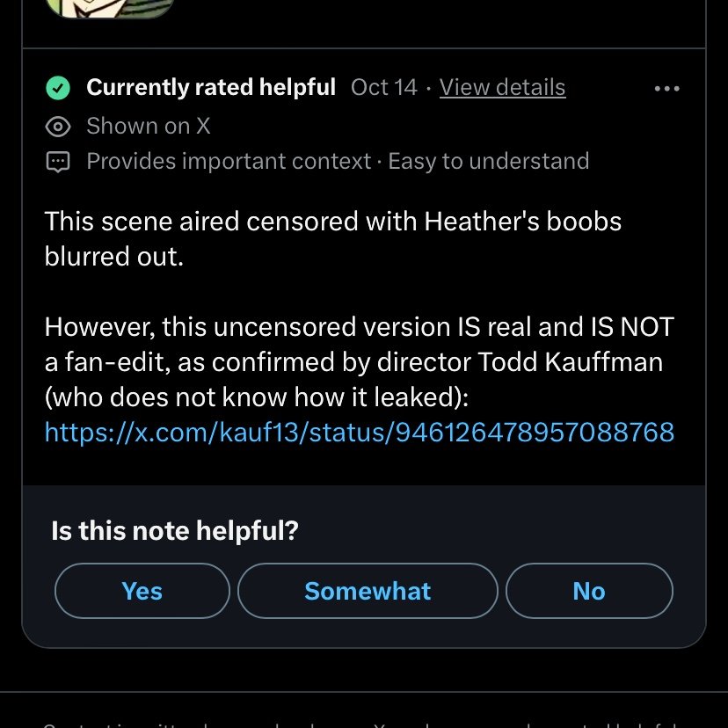Click the Provides important context tag
This screenshot has width=728, height=728.
point(229,162)
